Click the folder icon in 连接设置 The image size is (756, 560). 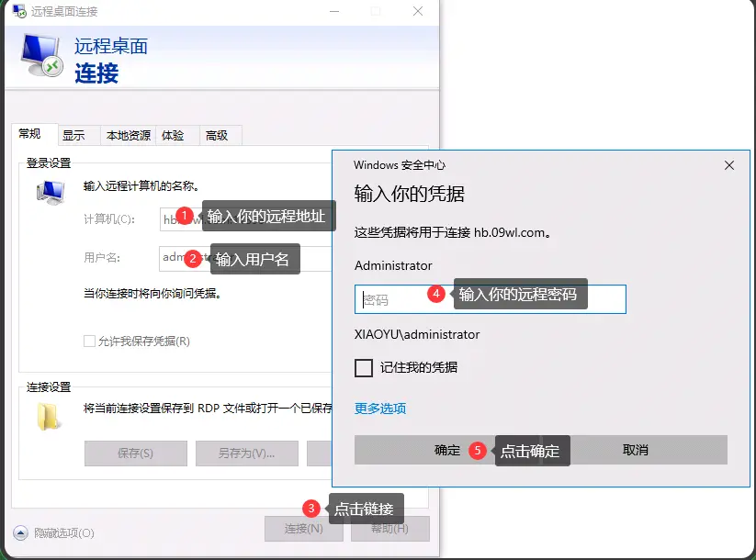click(50, 417)
